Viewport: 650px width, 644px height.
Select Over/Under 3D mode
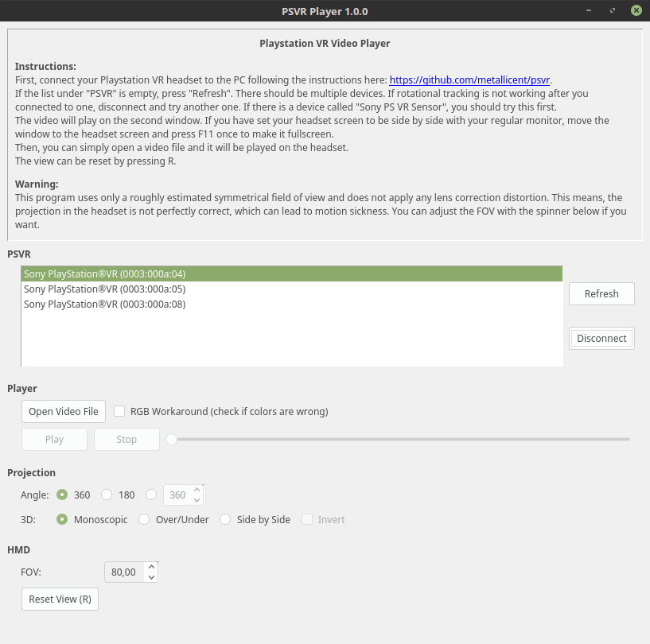point(144,519)
